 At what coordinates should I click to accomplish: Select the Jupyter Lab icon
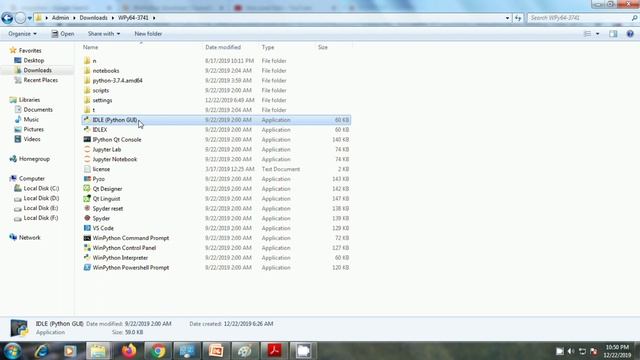tap(87, 149)
